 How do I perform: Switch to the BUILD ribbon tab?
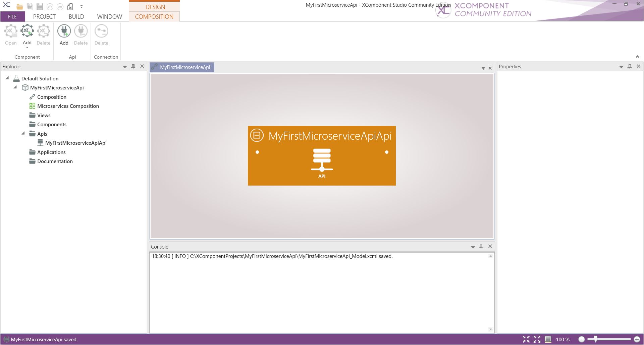[x=76, y=16]
